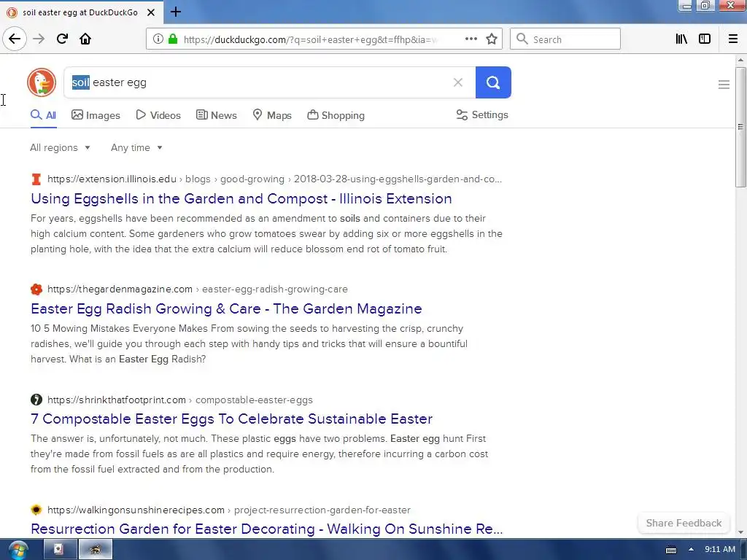Switch to the Videos tab
The height and width of the screenshot is (560, 747).
(x=158, y=115)
